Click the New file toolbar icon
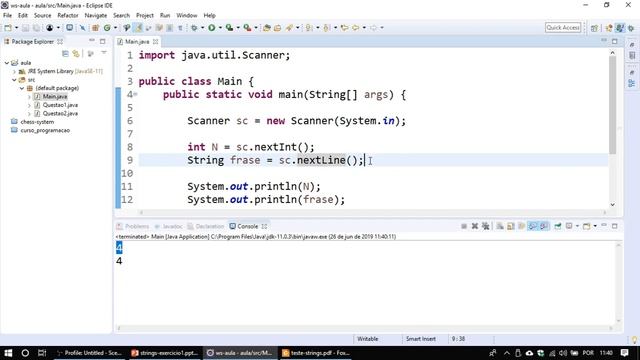 (x=8, y=28)
